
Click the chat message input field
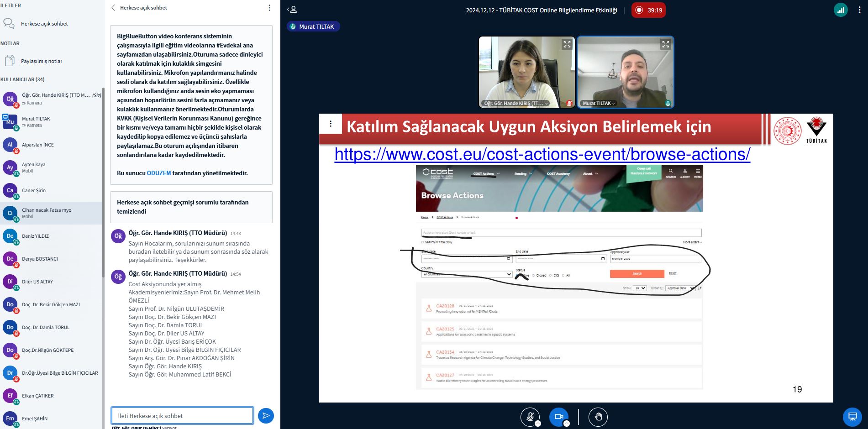point(183,416)
